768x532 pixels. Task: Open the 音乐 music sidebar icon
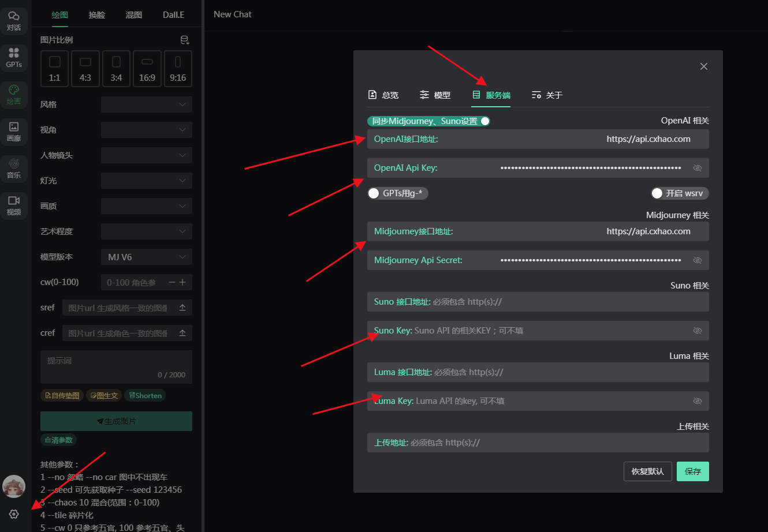(14, 169)
